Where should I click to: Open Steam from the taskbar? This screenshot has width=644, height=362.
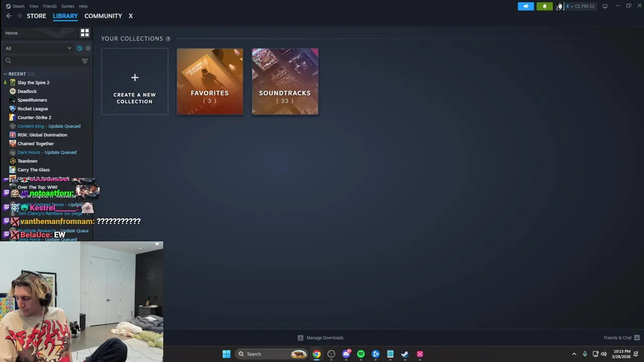pyautogui.click(x=405, y=354)
